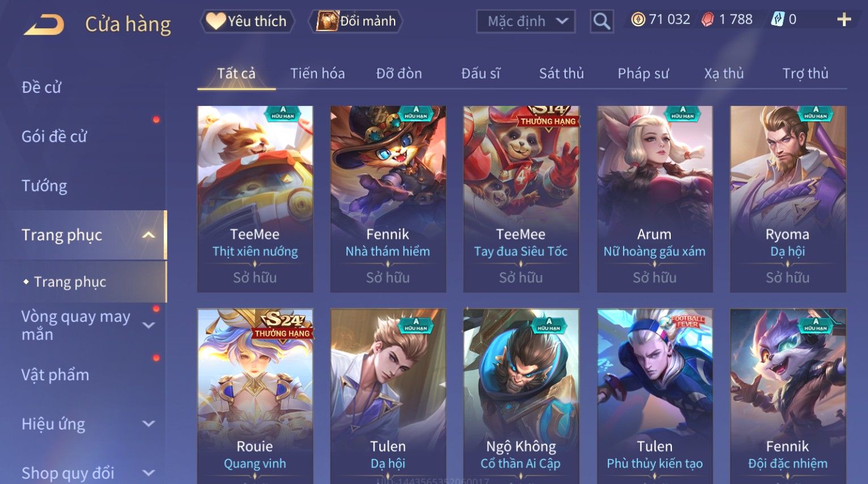Switch to the Pháp sư tab
Image resolution: width=868 pixels, height=484 pixels.
point(643,74)
